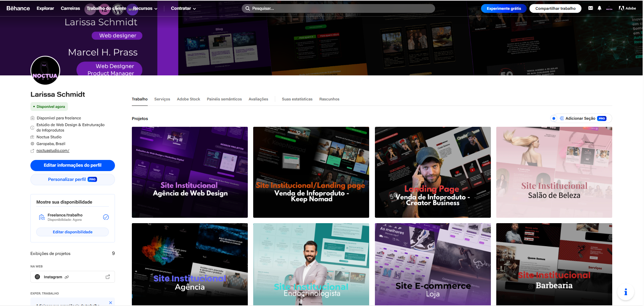644x306 pixels.
Task: Click the search field Pesquisar
Action: pyautogui.click(x=338, y=8)
